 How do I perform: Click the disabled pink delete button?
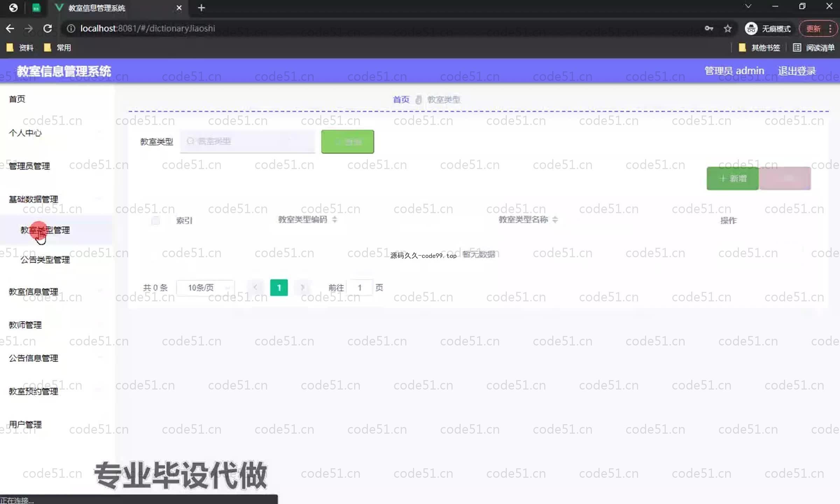tap(785, 178)
